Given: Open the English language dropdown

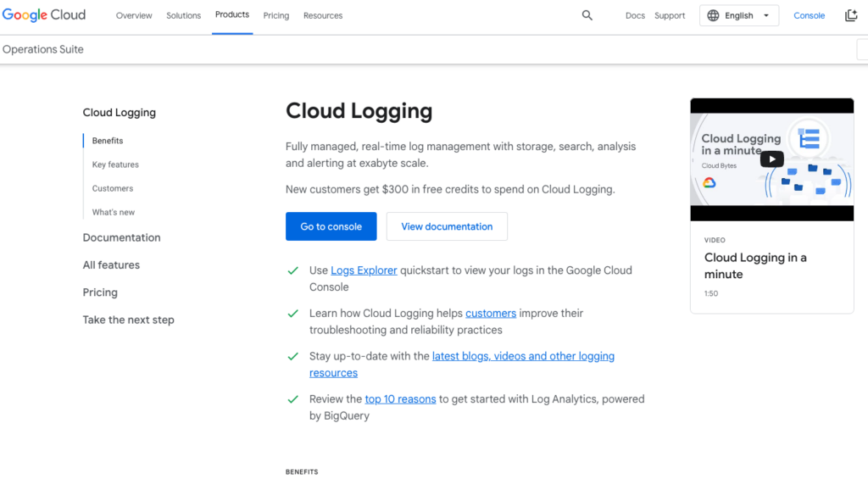Looking at the screenshot, I should [x=739, y=15].
